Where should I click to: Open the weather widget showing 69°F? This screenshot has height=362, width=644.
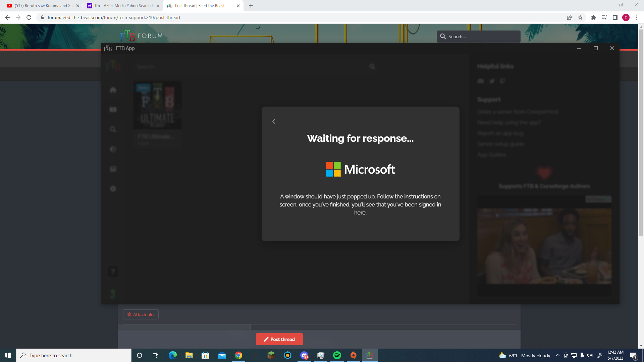524,355
